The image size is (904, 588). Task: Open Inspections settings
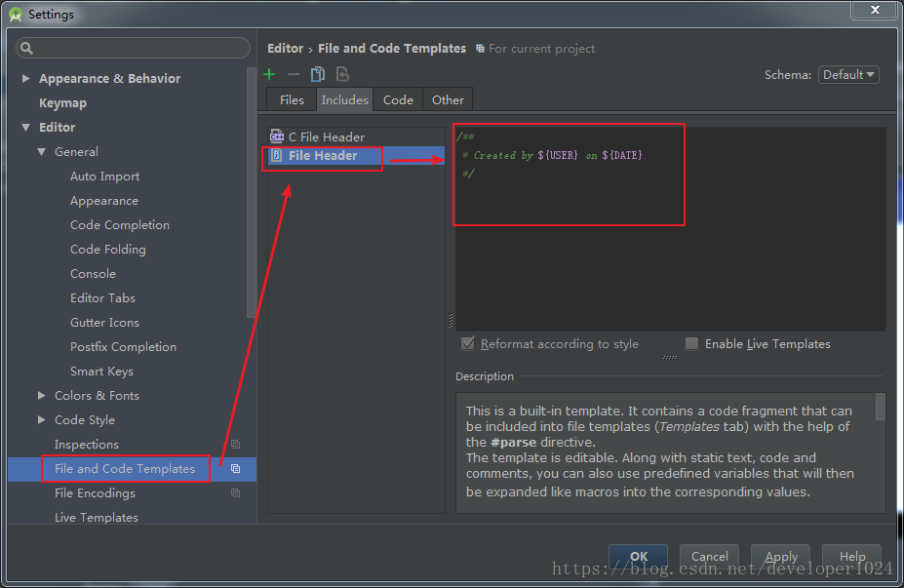87,445
